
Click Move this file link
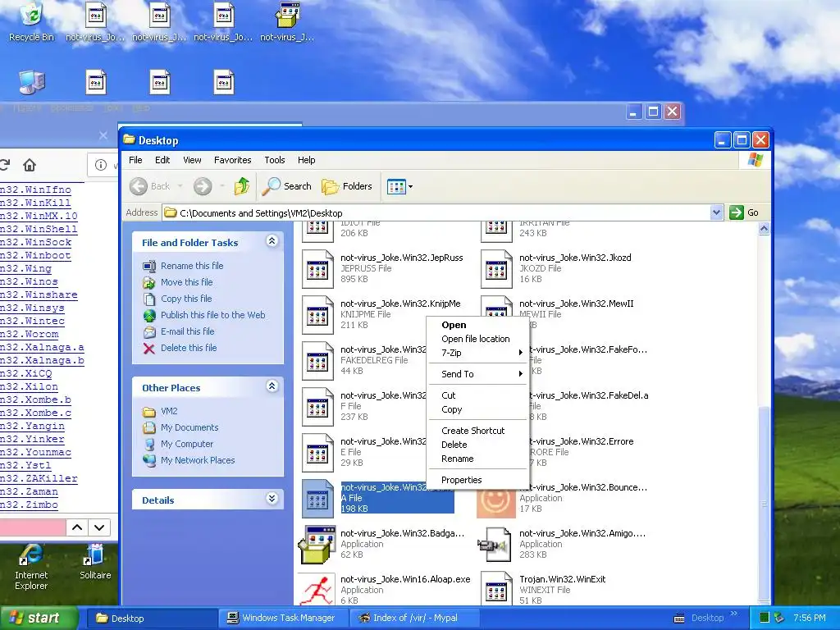coord(186,282)
